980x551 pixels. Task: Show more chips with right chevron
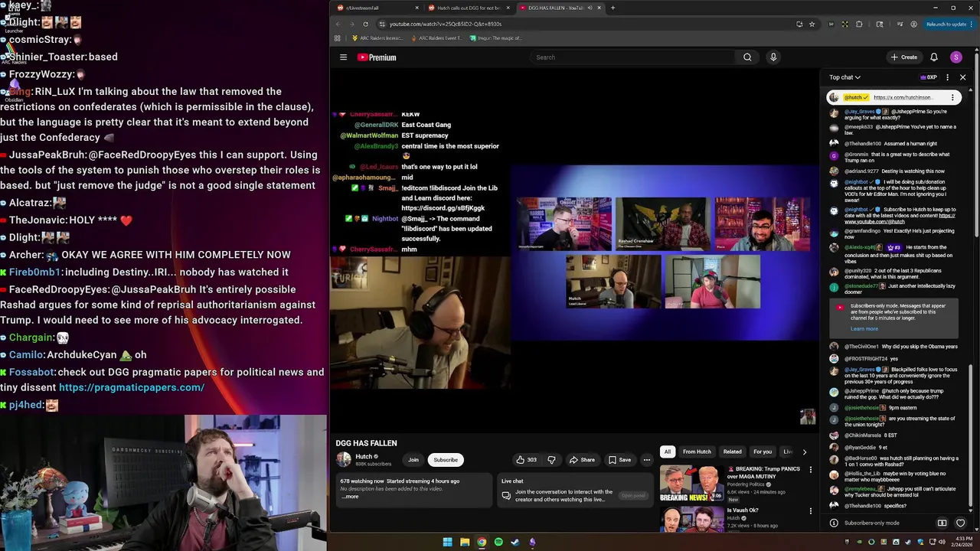pos(804,452)
